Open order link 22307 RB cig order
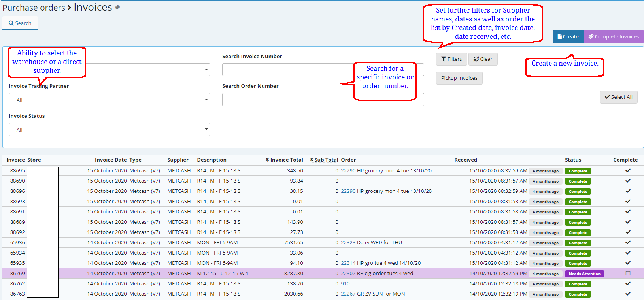 coord(348,273)
